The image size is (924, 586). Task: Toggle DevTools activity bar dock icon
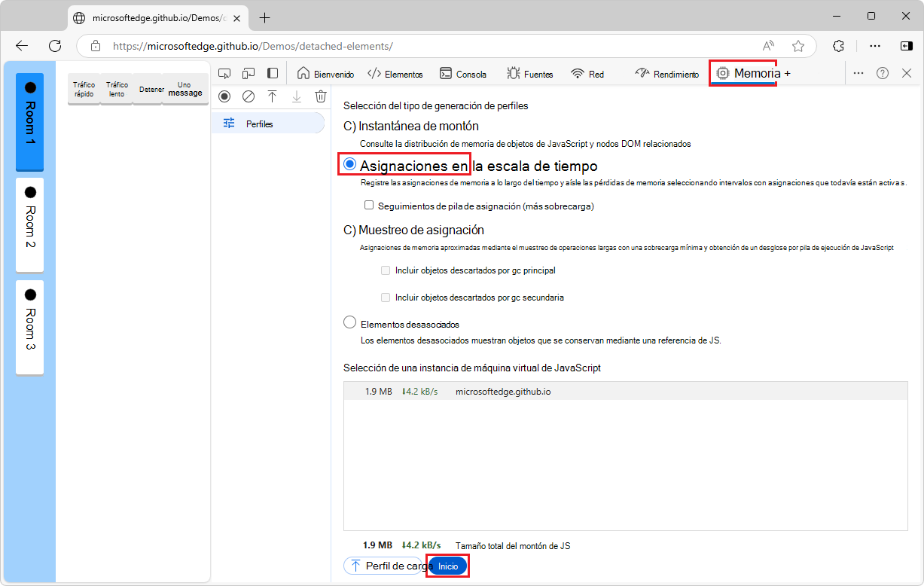point(273,73)
